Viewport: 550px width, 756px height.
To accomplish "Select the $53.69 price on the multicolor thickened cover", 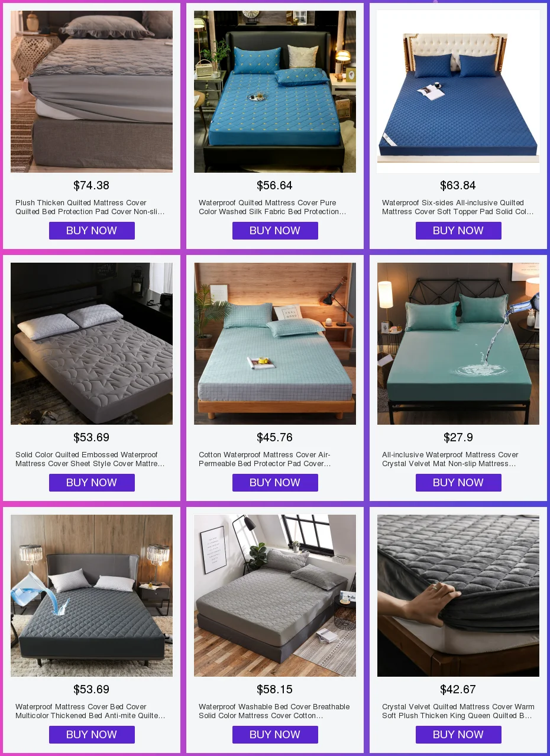I will (92, 689).
